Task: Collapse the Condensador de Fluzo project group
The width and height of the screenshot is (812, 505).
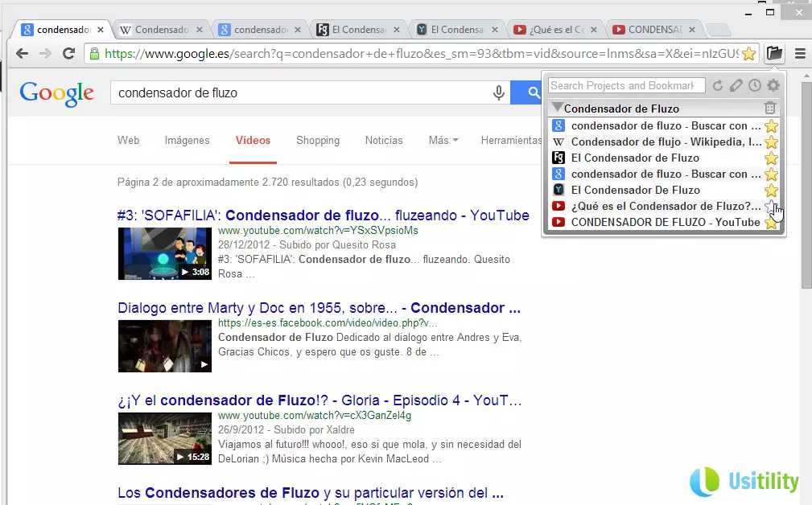Action: point(557,108)
